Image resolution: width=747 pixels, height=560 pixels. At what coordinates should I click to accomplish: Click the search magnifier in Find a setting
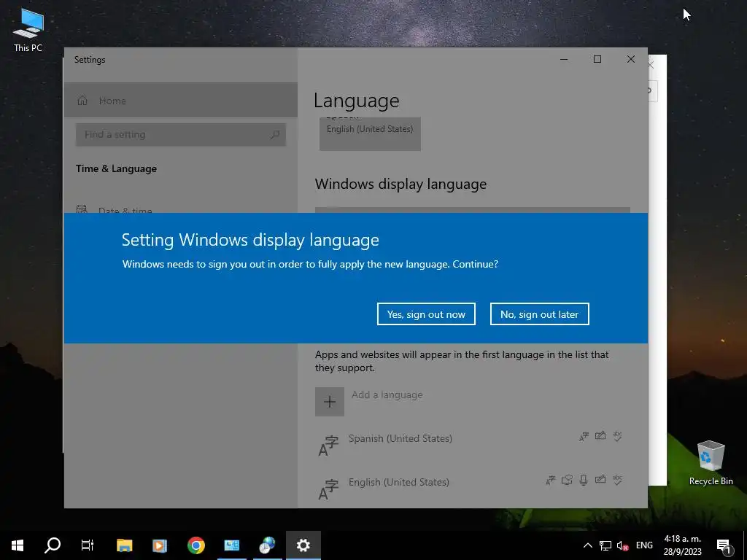point(275,135)
